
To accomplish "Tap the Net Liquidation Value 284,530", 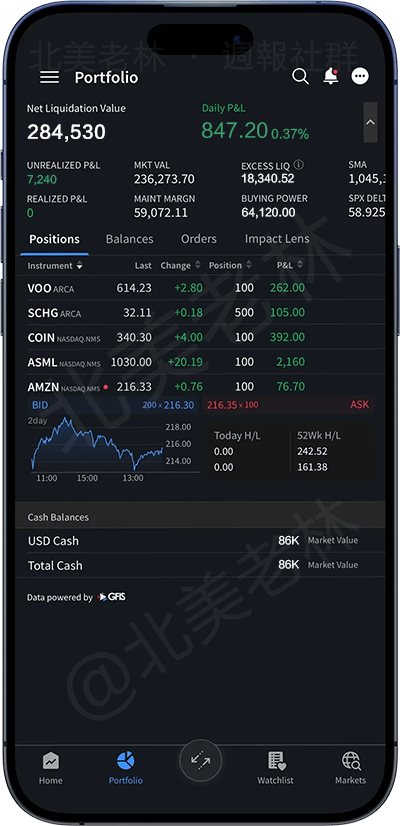I will tap(66, 132).
